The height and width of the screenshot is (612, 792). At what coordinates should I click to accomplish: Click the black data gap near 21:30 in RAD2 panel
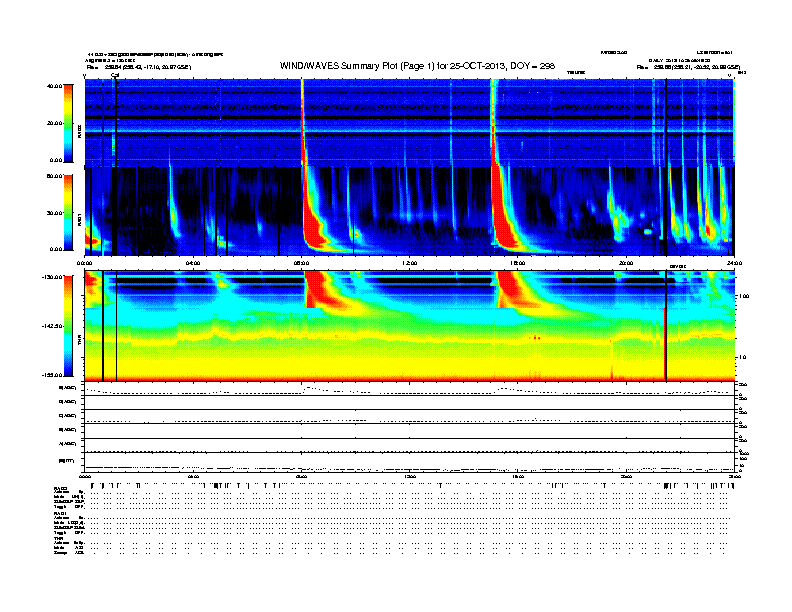coord(666,123)
